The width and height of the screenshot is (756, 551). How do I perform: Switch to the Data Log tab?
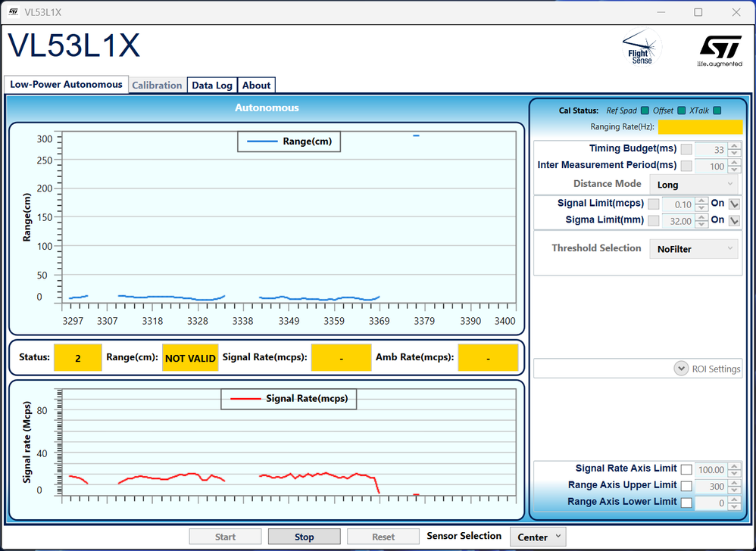click(x=212, y=86)
